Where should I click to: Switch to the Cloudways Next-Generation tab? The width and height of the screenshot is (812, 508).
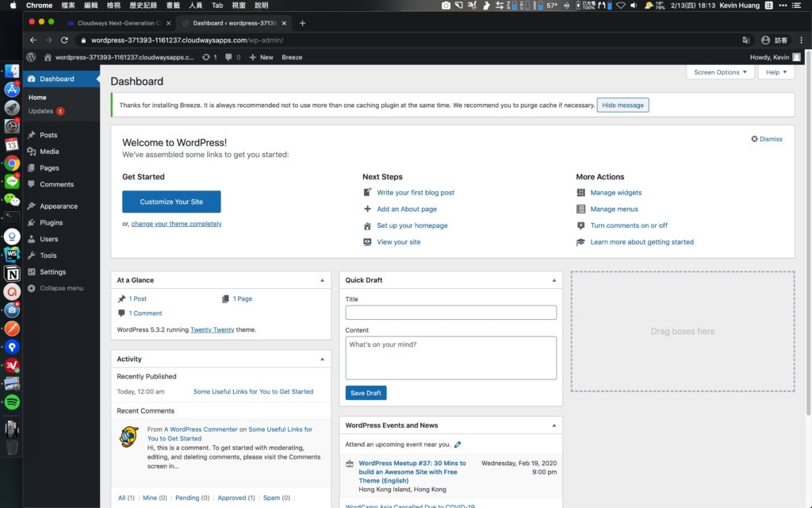click(119, 23)
